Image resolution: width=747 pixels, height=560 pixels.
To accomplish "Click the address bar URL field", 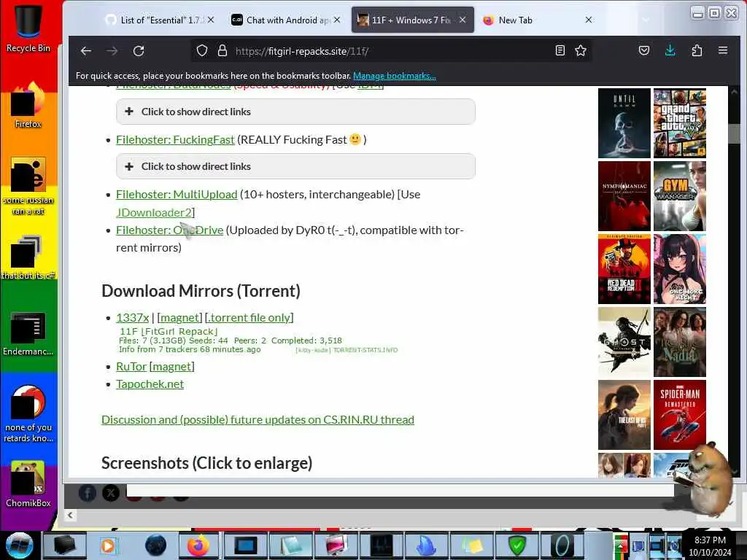I will [391, 51].
